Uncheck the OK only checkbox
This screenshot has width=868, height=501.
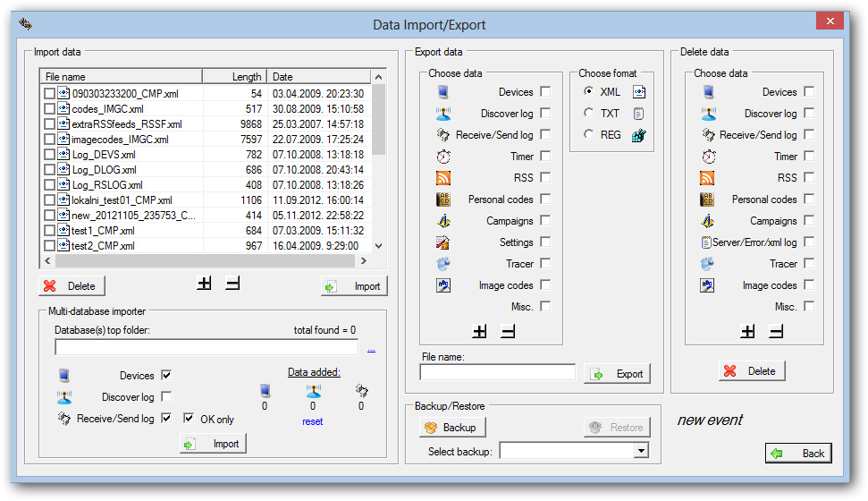(x=189, y=419)
